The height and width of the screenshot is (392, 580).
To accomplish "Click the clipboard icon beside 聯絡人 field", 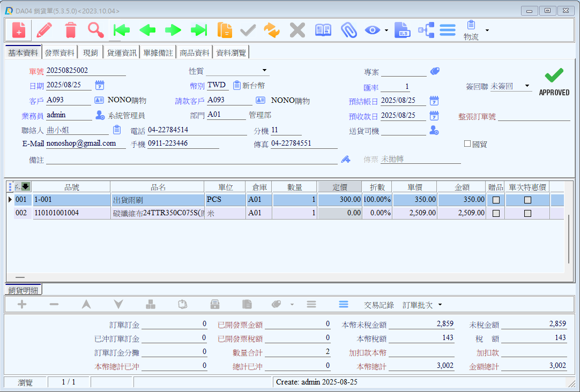I will point(117,130).
